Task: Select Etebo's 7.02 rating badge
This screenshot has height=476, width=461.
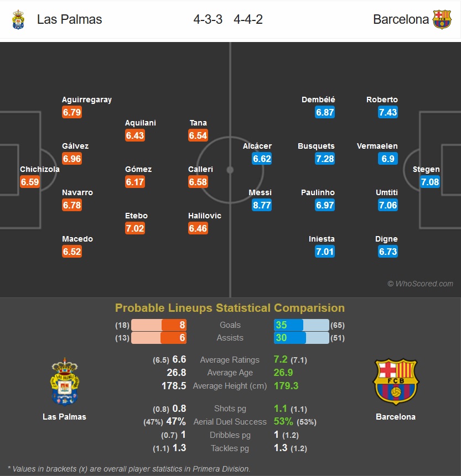Action: tap(135, 228)
